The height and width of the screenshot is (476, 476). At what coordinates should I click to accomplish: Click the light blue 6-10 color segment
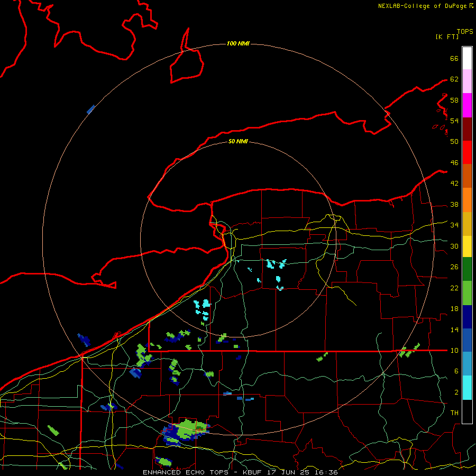tap(467, 364)
